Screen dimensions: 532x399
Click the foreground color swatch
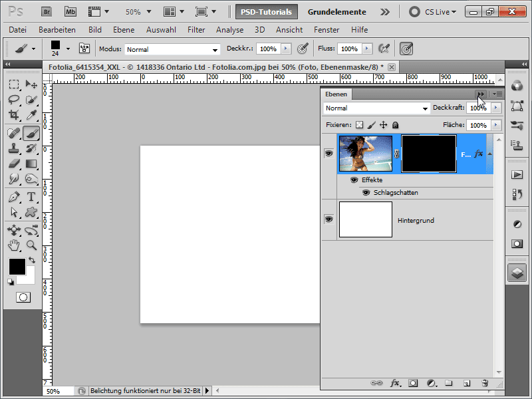point(17,267)
